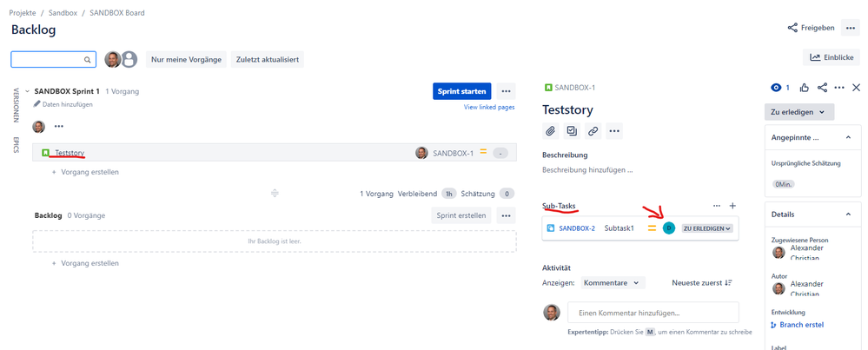Screen dimensions: 868x350
Task: Open Subtask1 ZU ERLEDIGEN status dropdown
Action: point(707,228)
